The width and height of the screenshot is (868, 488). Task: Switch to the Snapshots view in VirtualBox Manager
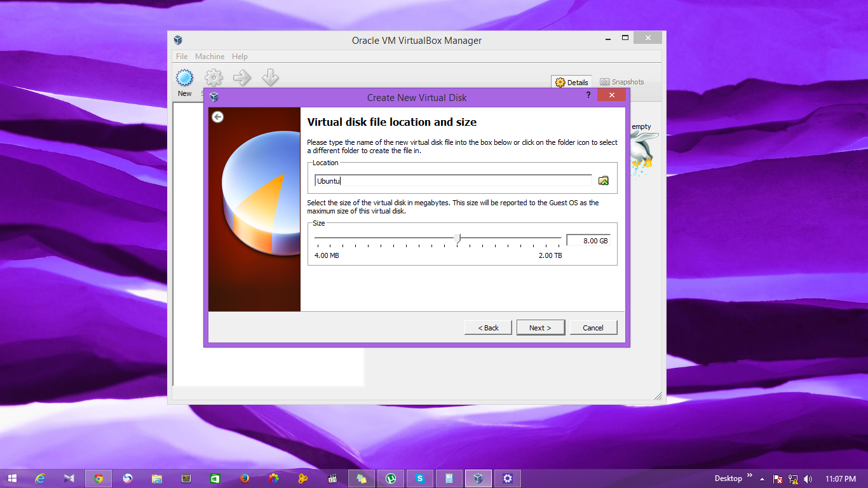[x=622, y=82]
